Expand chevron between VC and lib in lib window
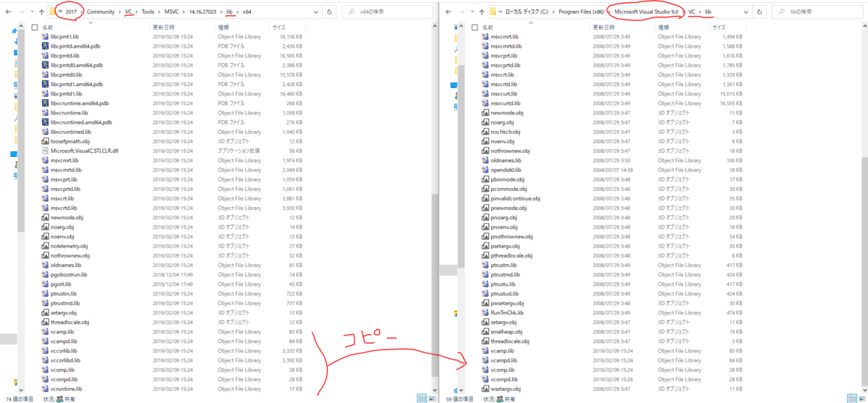 point(701,12)
